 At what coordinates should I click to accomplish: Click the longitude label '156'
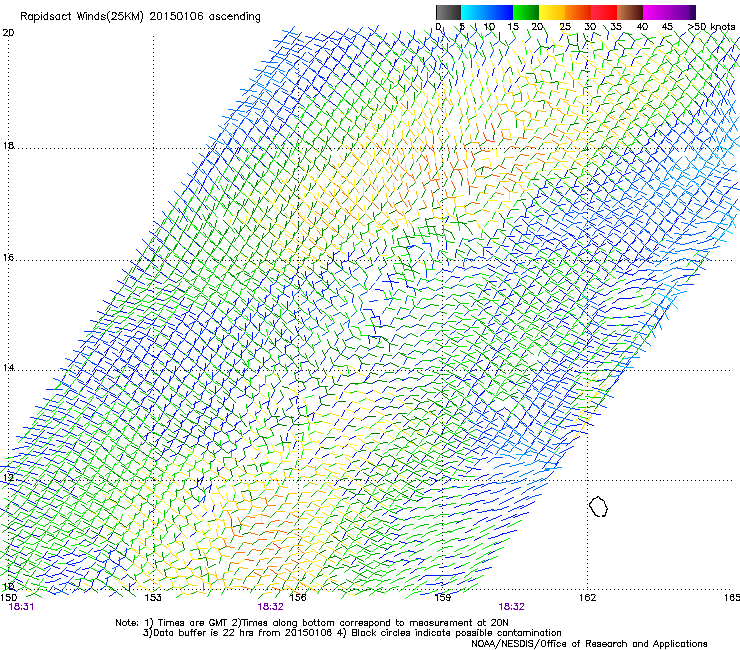(298, 598)
